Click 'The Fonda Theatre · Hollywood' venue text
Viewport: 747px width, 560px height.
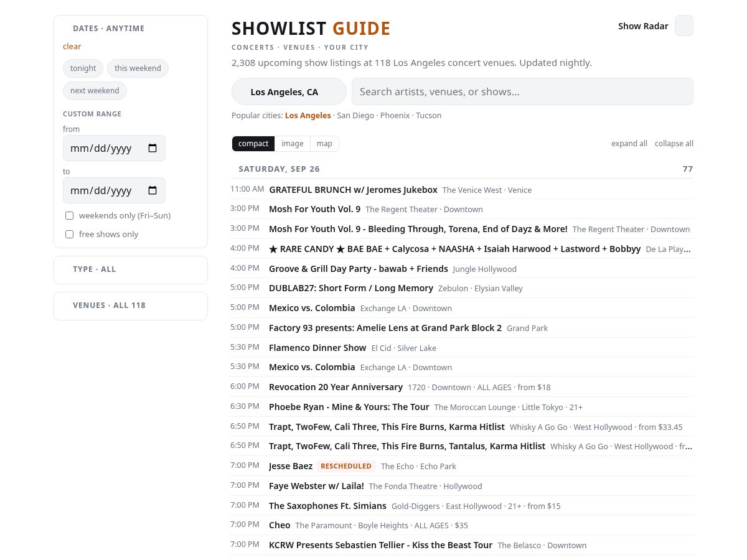425,487
